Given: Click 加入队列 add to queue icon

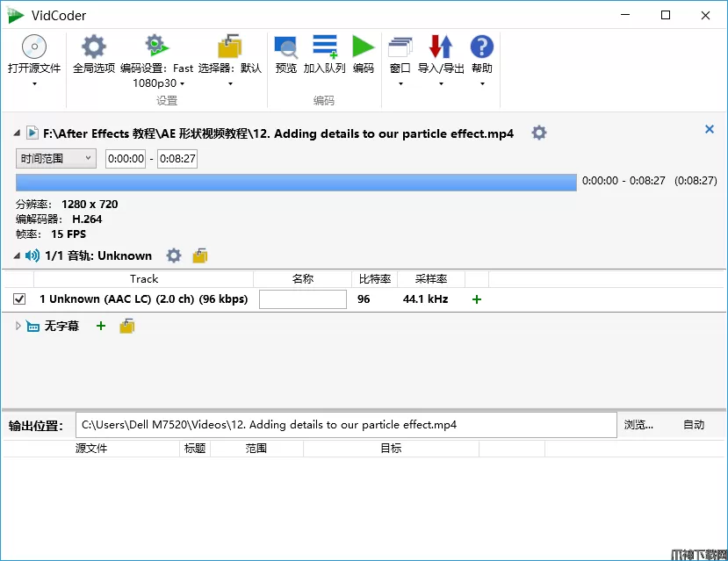Looking at the screenshot, I should 325,47.
